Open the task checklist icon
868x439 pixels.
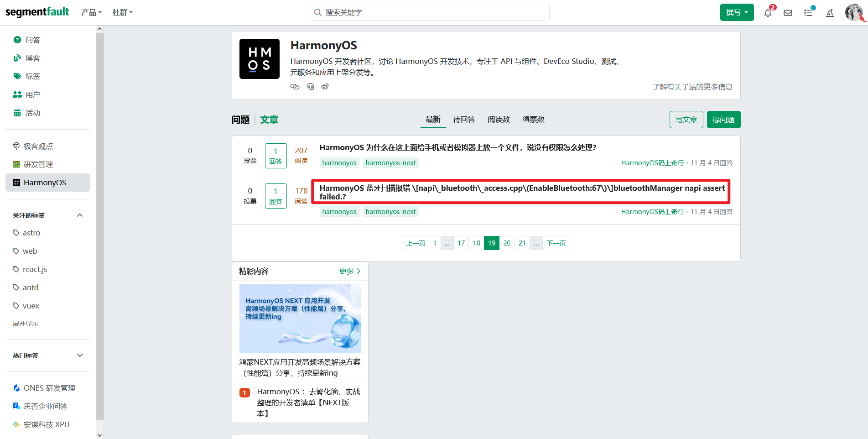[808, 13]
